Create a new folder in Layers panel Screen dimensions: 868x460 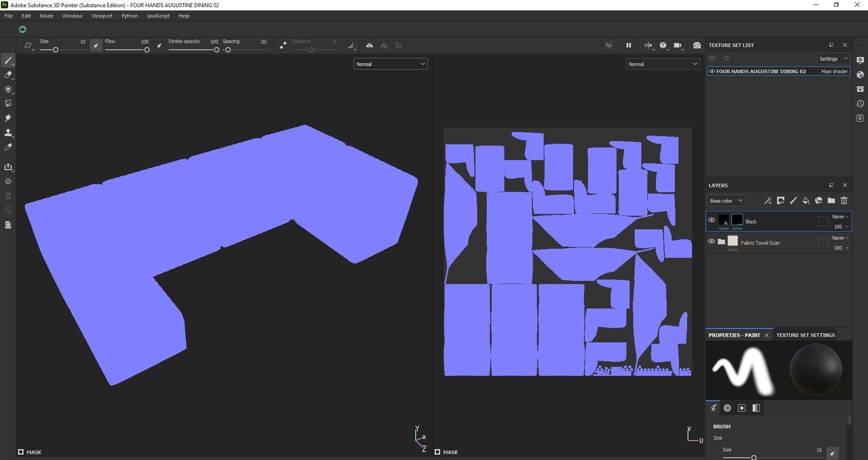831,200
